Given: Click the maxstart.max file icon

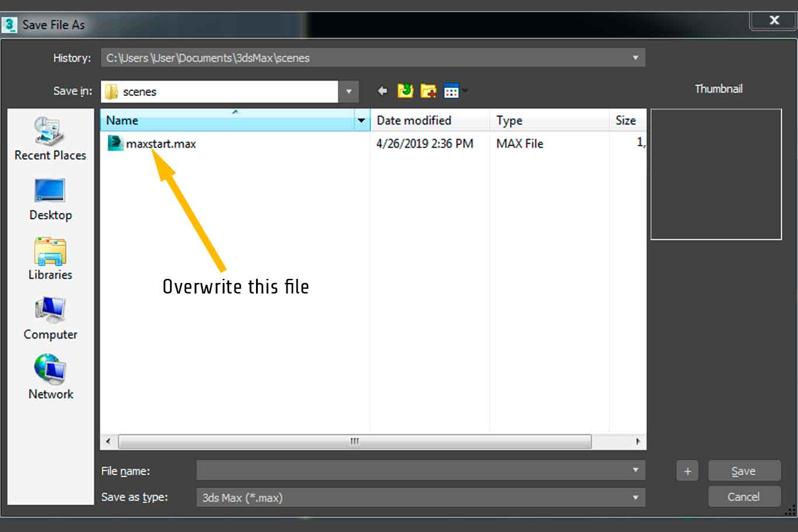Looking at the screenshot, I should pyautogui.click(x=115, y=143).
